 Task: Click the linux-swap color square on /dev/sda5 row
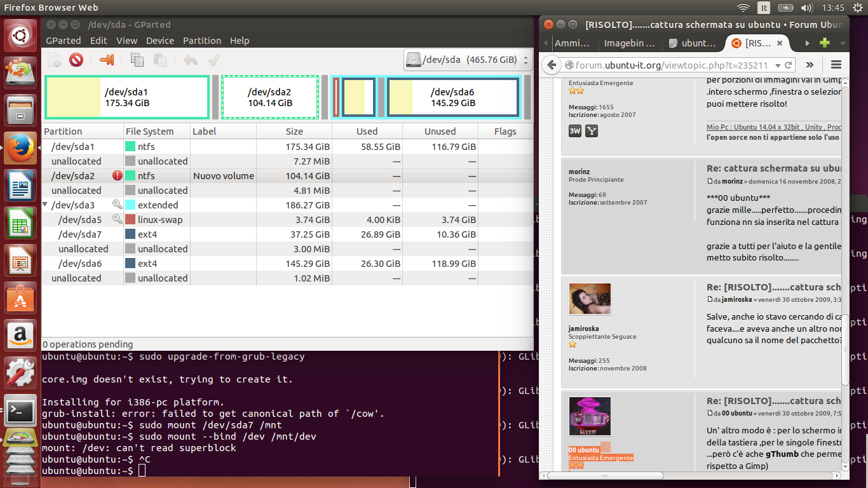point(130,219)
